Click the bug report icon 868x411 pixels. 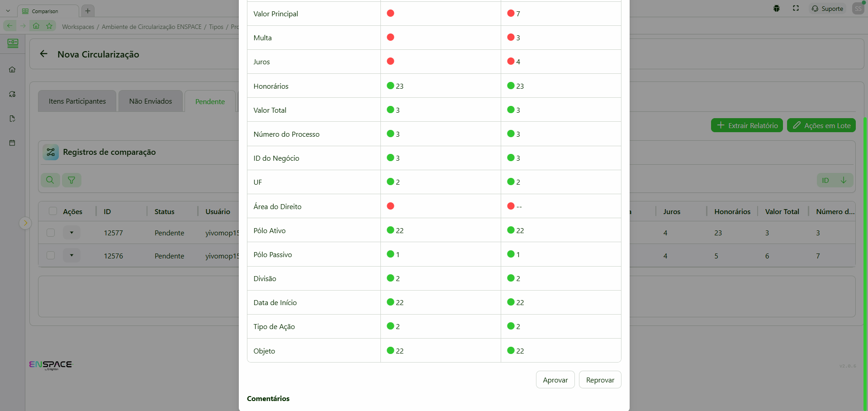(x=777, y=9)
